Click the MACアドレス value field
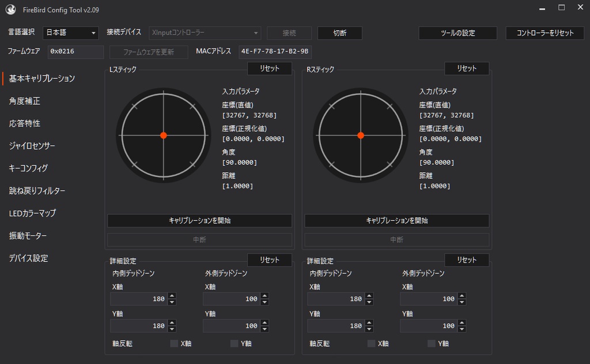 (276, 51)
